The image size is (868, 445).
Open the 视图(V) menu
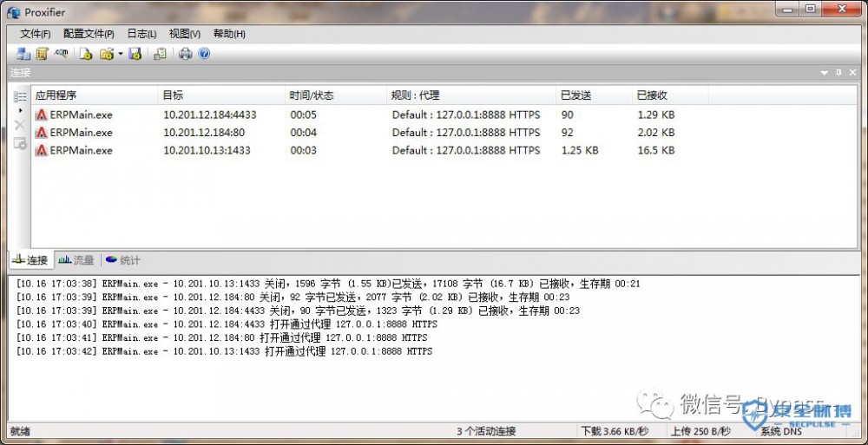click(x=184, y=34)
